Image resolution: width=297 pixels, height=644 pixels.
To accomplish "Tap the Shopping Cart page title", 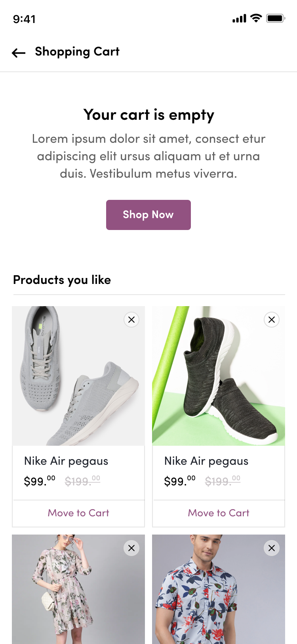I will point(77,52).
